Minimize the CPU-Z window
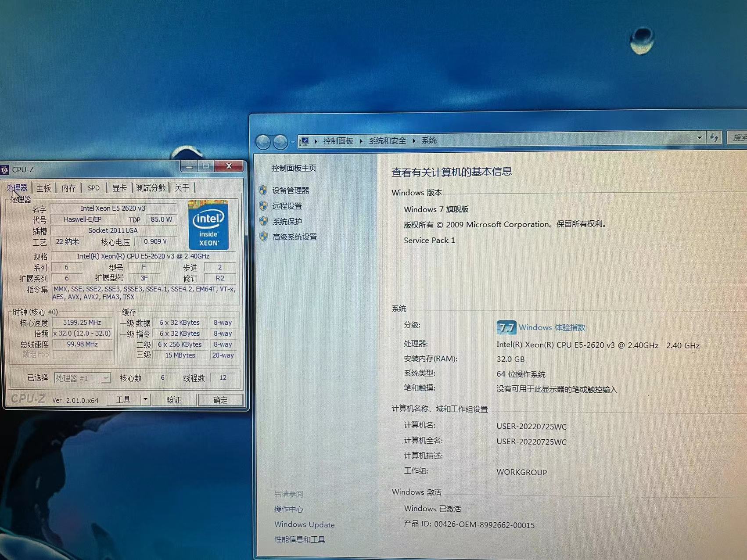This screenshot has height=560, width=747. (x=190, y=166)
